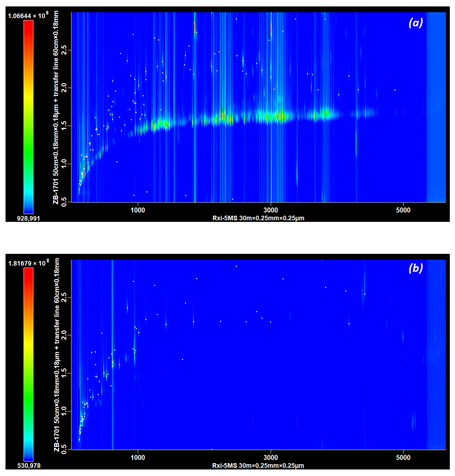Click the 3000 x-axis tick in panel (b)

coord(271,458)
